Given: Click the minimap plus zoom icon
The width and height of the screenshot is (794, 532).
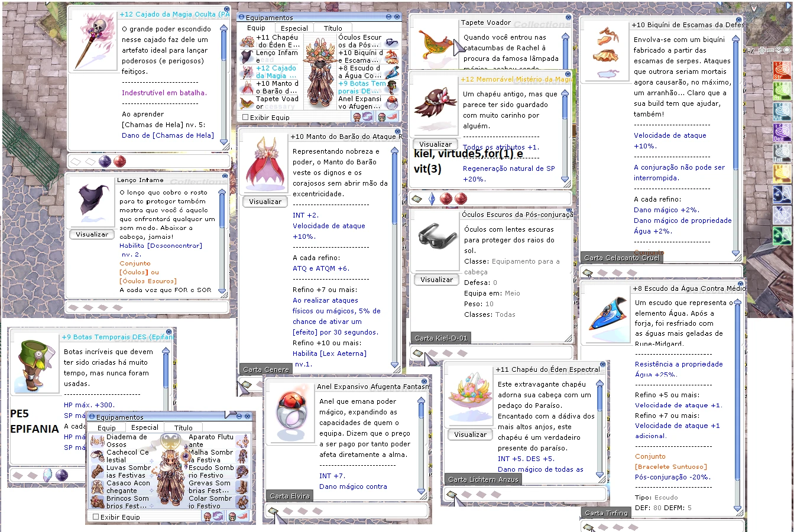Looking at the screenshot, I should (763, 50).
